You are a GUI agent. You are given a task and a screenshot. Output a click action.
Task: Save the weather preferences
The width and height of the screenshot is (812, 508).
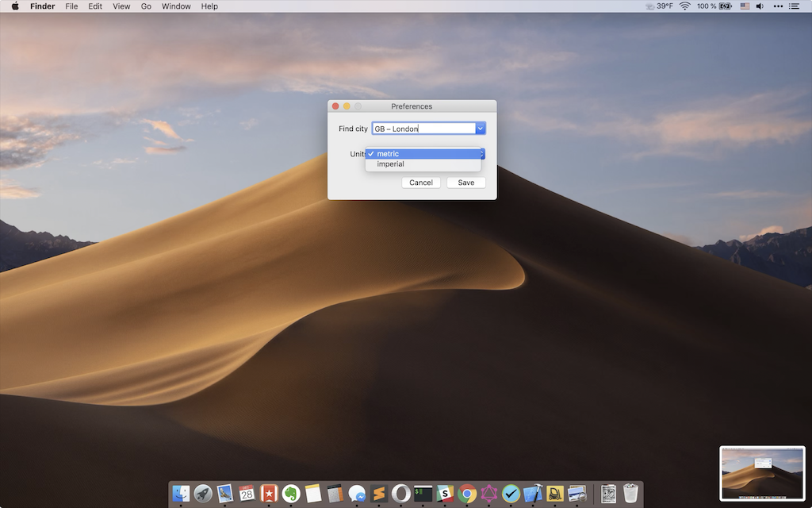coord(466,183)
